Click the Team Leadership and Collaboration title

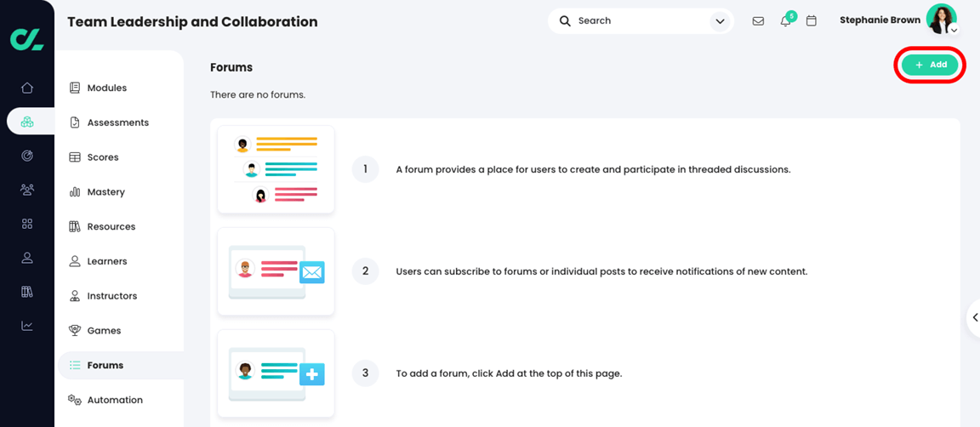click(192, 22)
